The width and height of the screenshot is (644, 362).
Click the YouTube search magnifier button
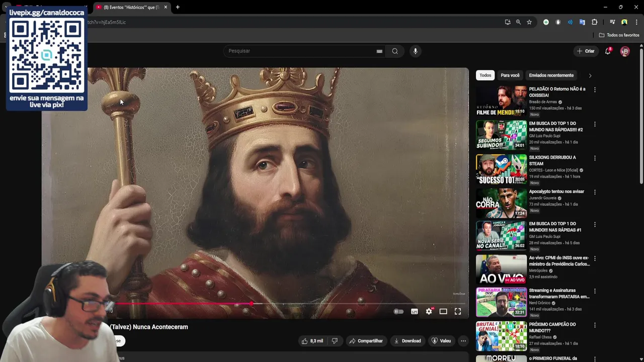click(395, 51)
